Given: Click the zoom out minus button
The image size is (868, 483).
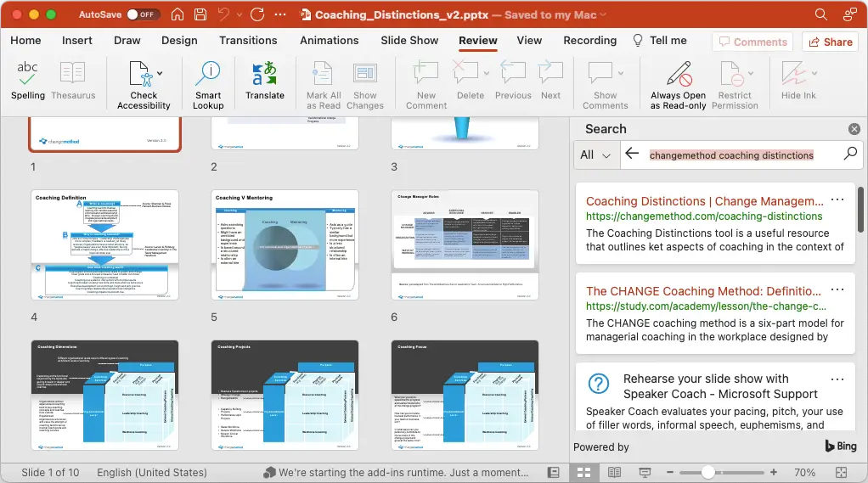Looking at the screenshot, I should pyautogui.click(x=670, y=473).
